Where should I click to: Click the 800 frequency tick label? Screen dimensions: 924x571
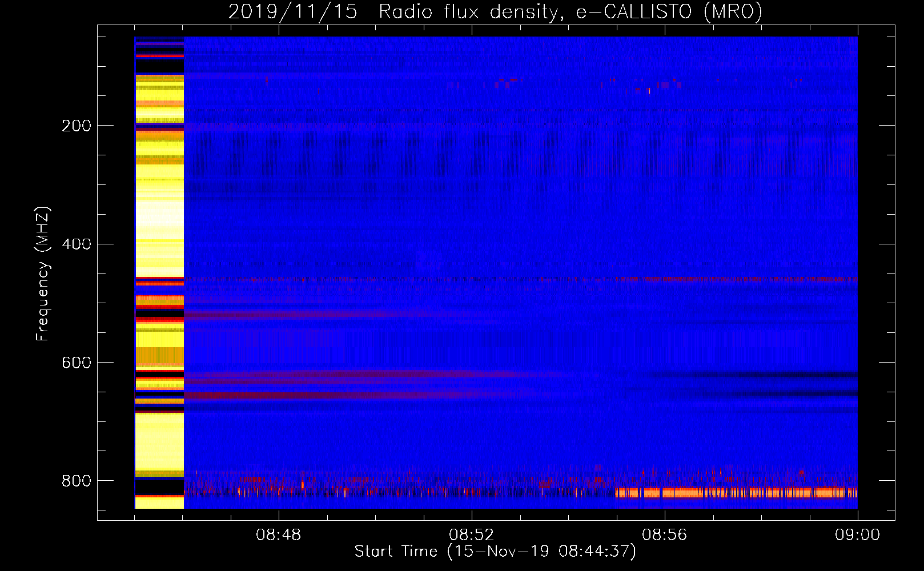(77, 481)
